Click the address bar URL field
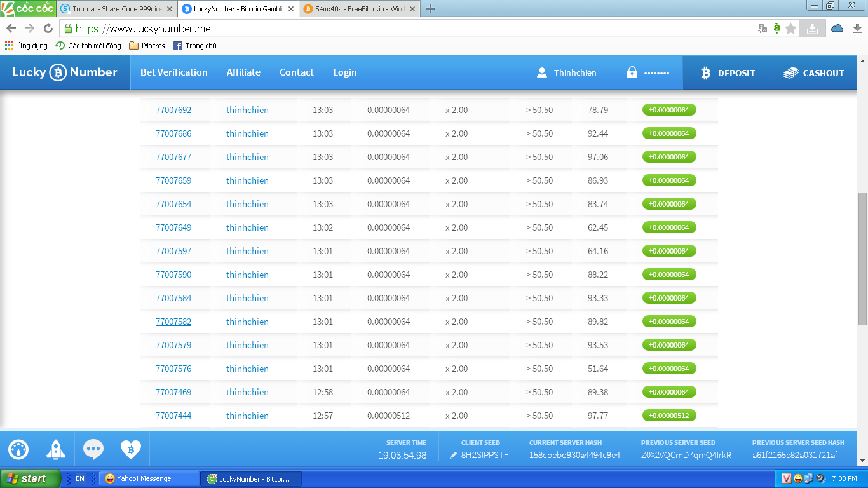This screenshot has width=868, height=488. (407, 29)
